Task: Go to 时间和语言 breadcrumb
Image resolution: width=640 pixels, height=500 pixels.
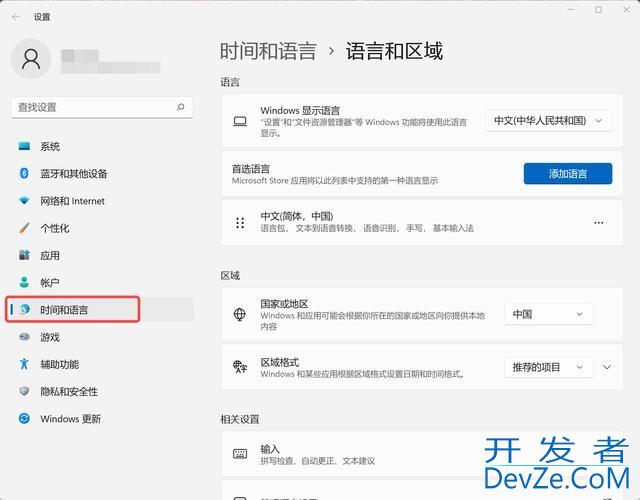Action: coord(268,51)
